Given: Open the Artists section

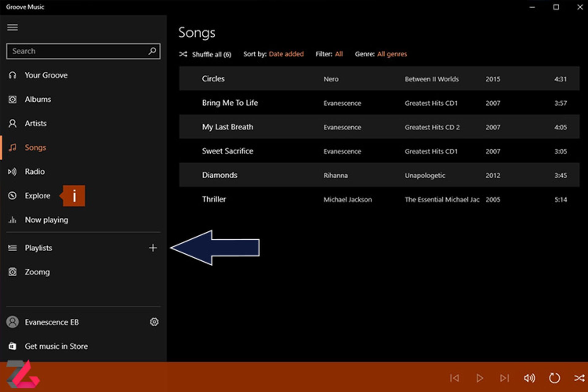Looking at the screenshot, I should (36, 123).
